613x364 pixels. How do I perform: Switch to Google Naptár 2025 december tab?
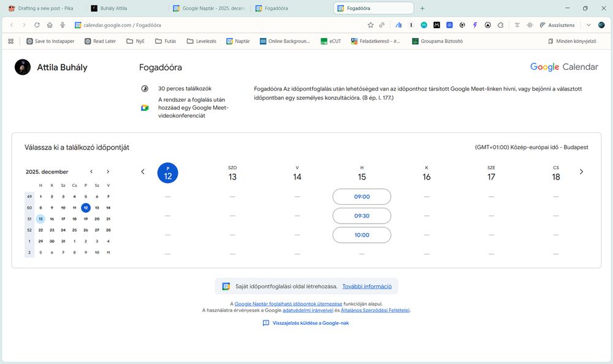click(209, 8)
